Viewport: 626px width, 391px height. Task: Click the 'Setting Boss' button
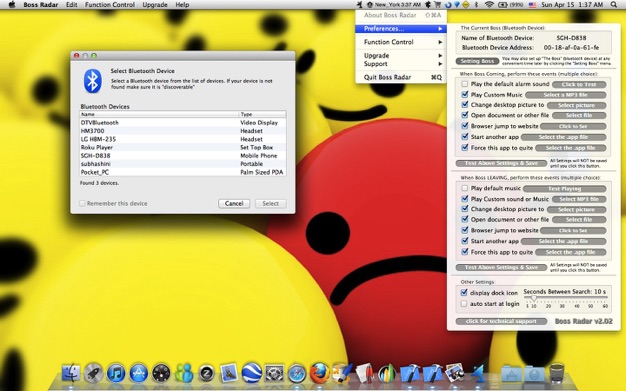[x=477, y=61]
